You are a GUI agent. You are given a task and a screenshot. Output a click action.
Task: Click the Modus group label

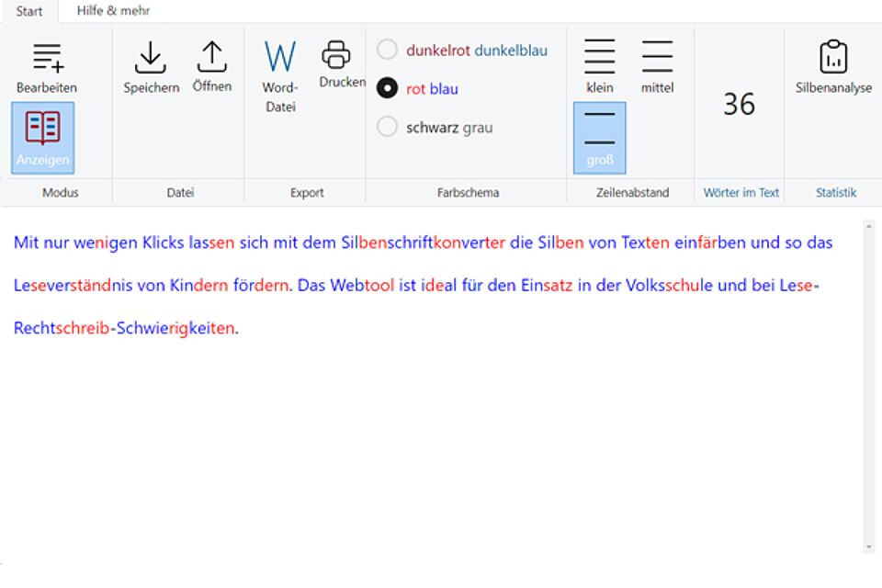click(x=61, y=192)
